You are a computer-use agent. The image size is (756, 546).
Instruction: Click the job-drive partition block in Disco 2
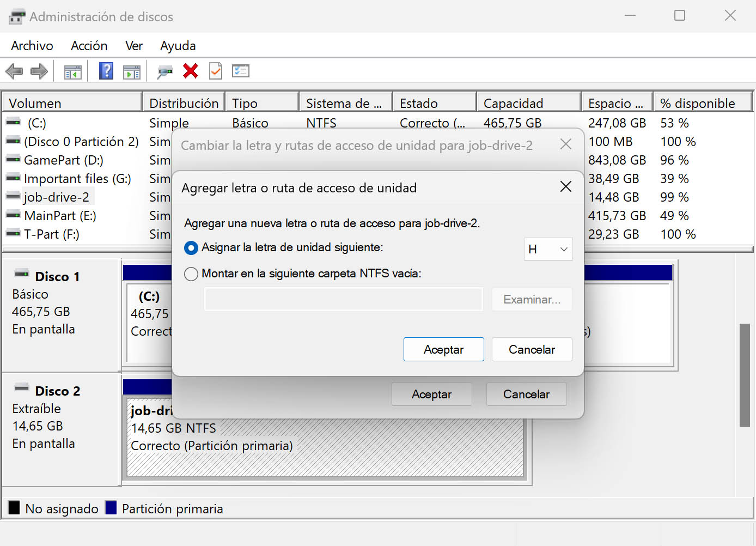[325, 438]
